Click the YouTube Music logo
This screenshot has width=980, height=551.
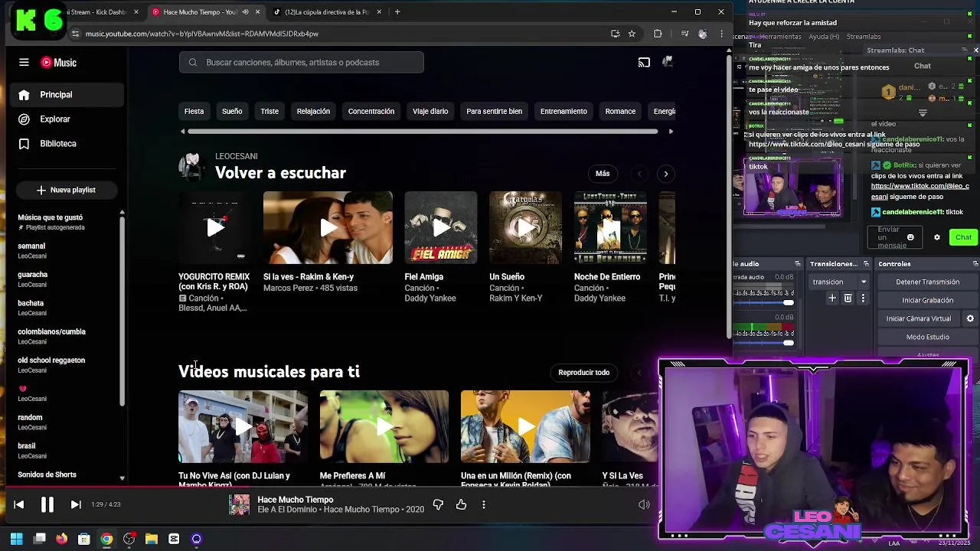(58, 63)
